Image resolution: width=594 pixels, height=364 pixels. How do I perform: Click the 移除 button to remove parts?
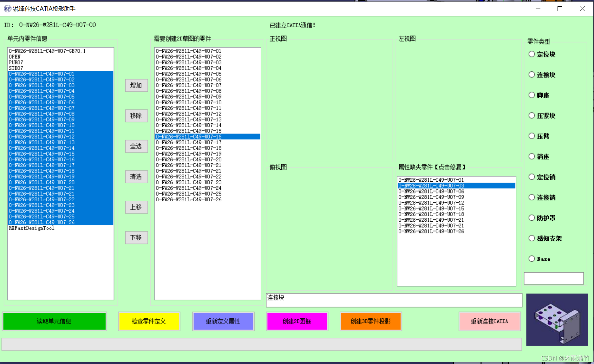coord(136,116)
